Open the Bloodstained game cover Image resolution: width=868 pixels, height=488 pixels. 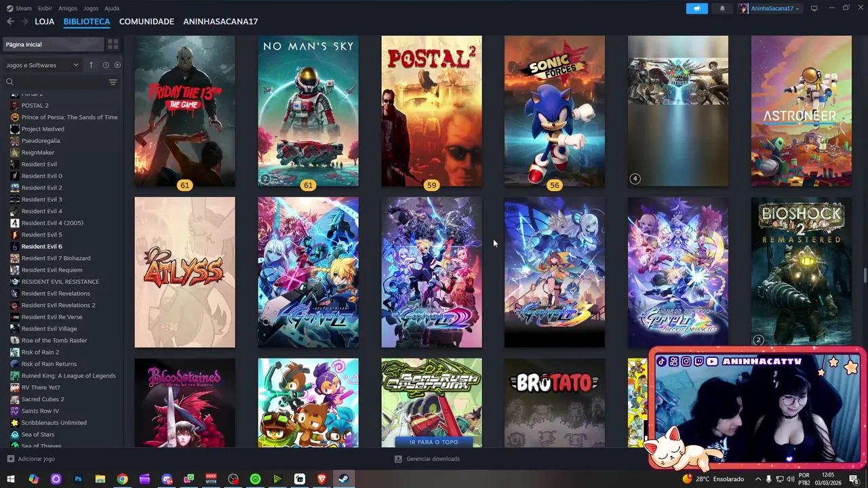coord(184,403)
